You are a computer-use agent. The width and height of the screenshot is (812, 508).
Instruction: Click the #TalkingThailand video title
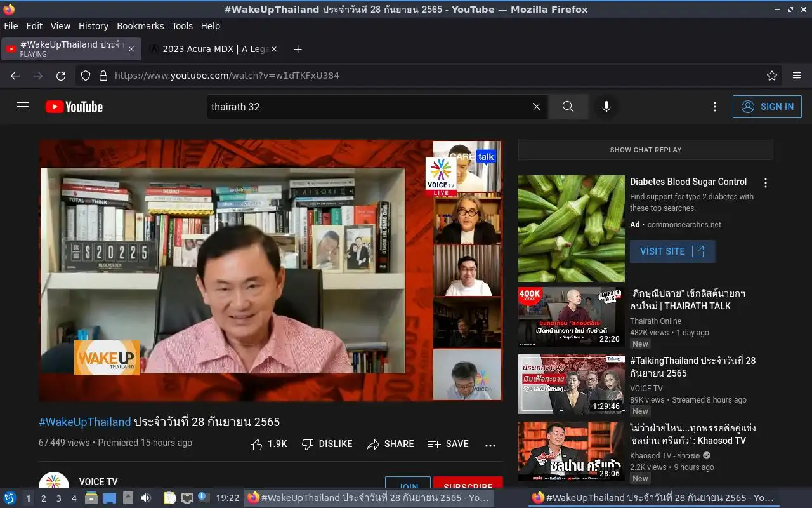click(693, 367)
